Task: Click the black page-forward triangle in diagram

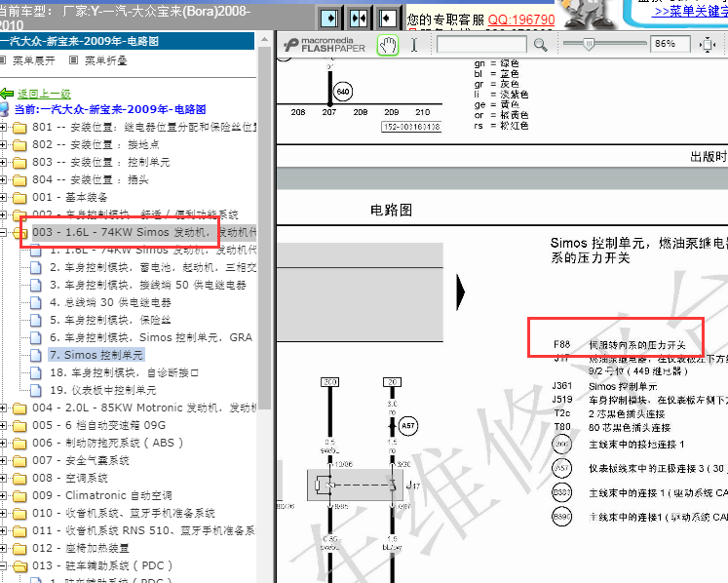Action: (x=461, y=292)
